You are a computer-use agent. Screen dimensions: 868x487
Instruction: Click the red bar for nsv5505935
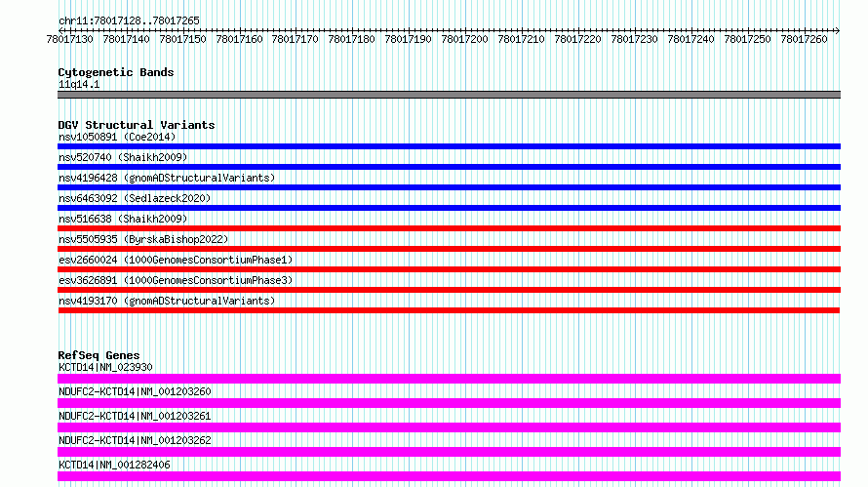point(449,249)
